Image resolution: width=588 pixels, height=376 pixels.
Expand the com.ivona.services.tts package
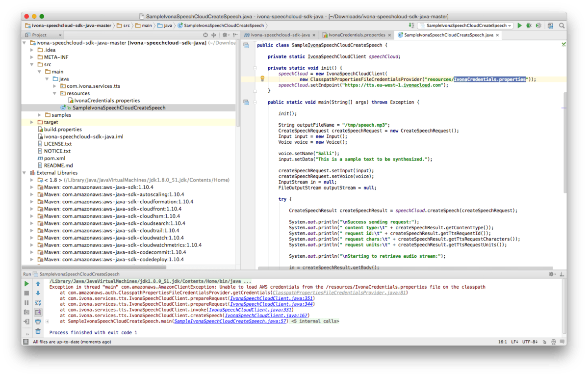[54, 86]
